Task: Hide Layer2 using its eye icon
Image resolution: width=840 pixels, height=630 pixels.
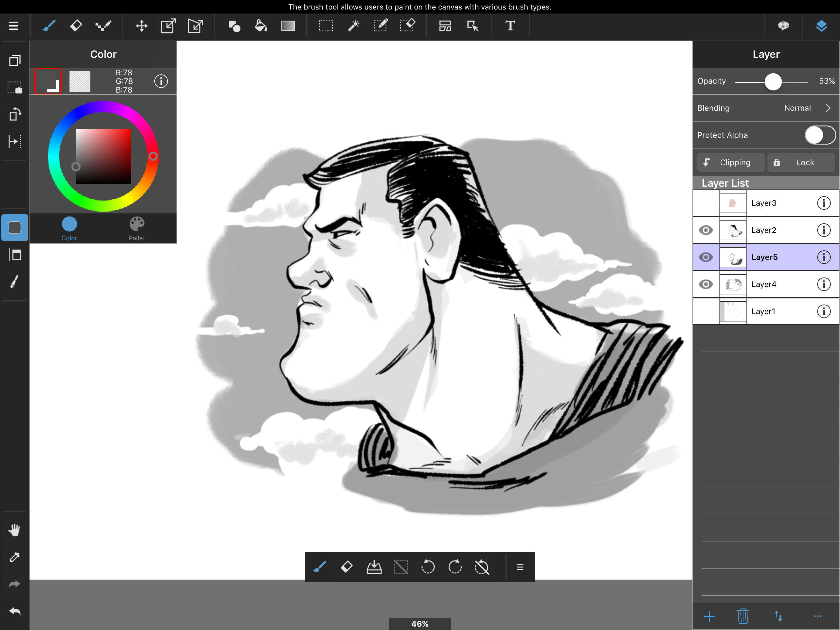Action: (706, 230)
